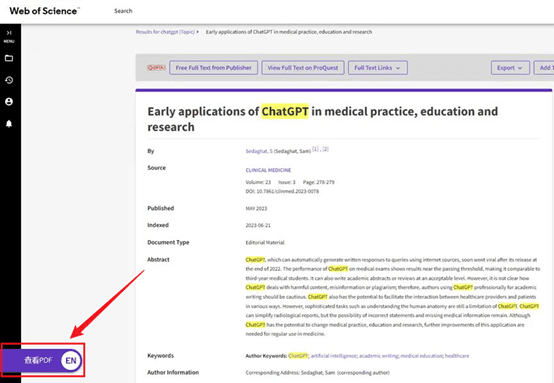
Task: Open the medical education keyword
Action: click(422, 356)
